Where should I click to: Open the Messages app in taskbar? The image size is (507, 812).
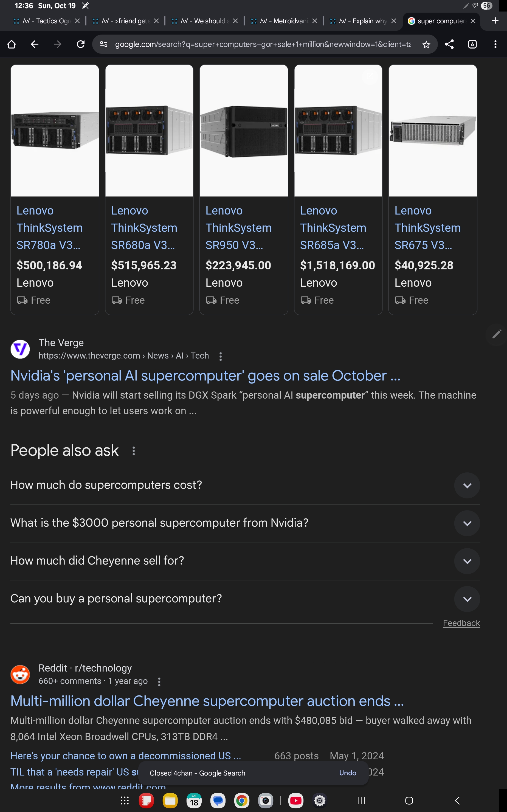[218, 800]
